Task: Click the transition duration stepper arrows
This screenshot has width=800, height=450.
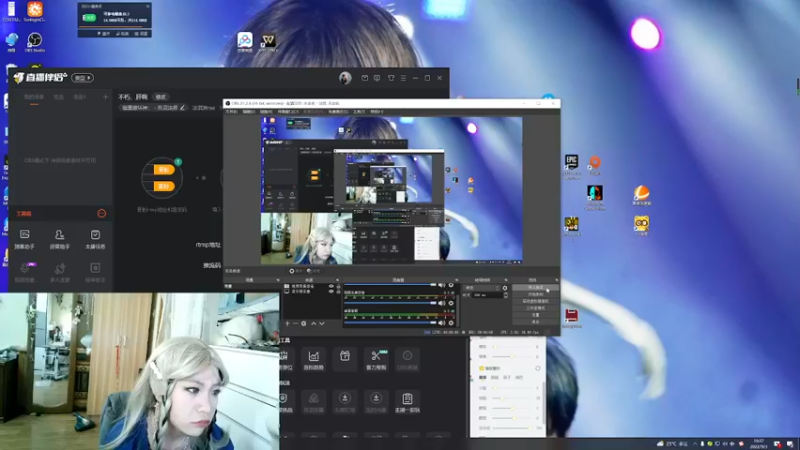Action: coord(505,295)
